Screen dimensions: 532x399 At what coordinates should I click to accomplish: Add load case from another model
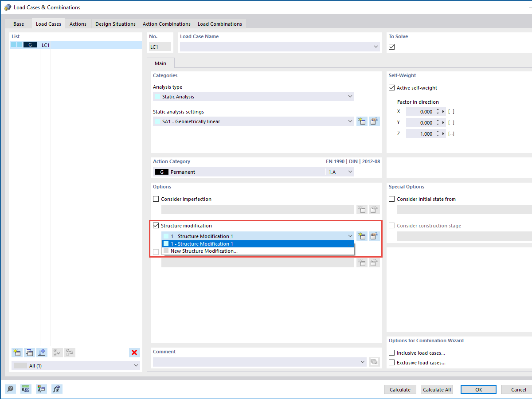click(x=42, y=352)
